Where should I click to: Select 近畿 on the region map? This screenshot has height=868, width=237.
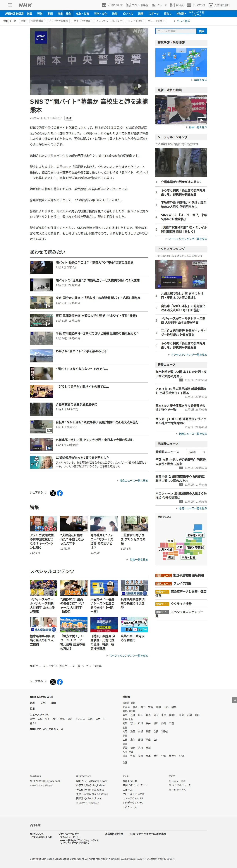180,547
